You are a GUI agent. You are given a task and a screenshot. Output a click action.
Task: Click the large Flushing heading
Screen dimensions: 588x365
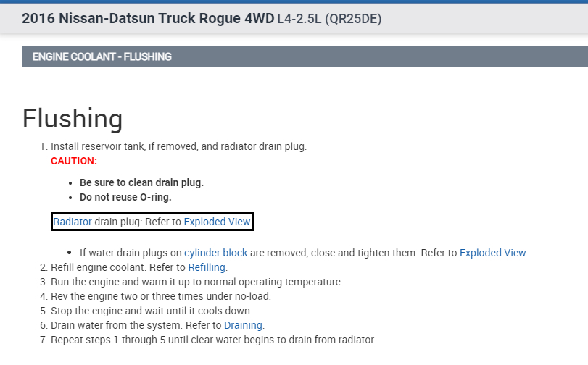[x=73, y=118]
